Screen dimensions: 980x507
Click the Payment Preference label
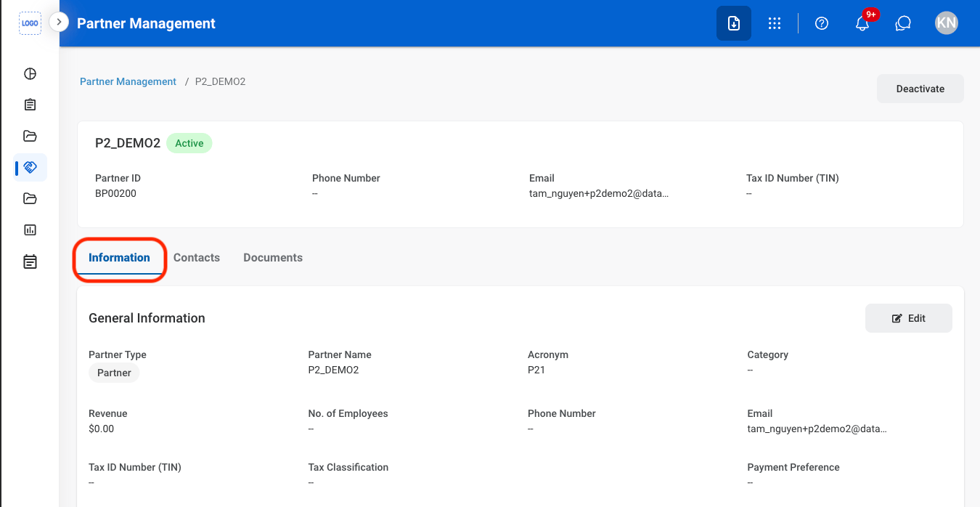[x=793, y=467]
